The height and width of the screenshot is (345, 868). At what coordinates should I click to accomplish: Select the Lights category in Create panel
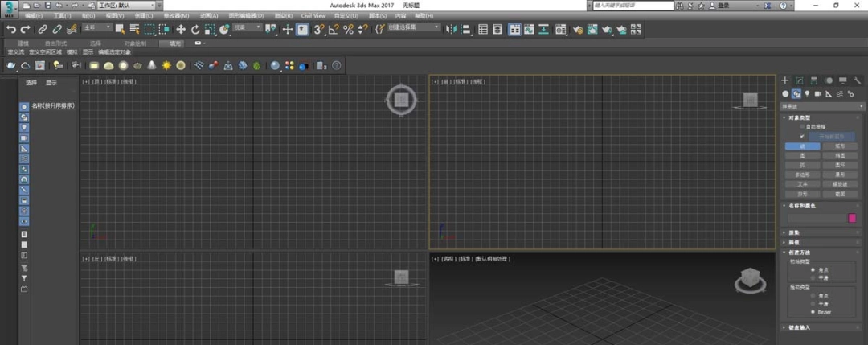[807, 93]
